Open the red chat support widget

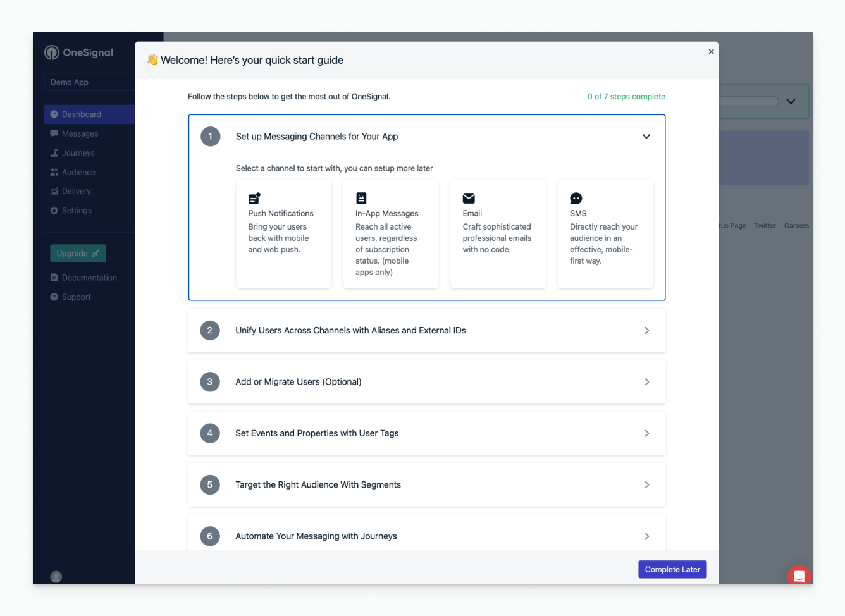(x=799, y=576)
